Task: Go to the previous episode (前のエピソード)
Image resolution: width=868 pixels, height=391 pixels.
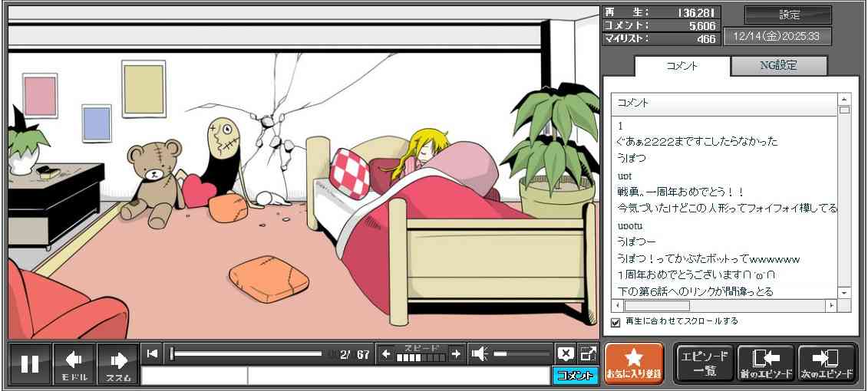Action: [766, 363]
